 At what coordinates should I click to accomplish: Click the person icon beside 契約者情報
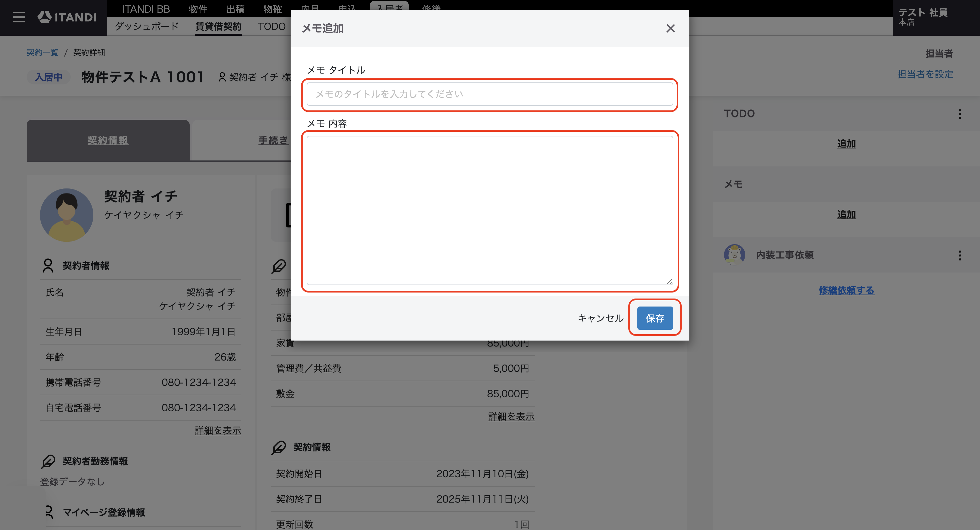pyautogui.click(x=48, y=266)
